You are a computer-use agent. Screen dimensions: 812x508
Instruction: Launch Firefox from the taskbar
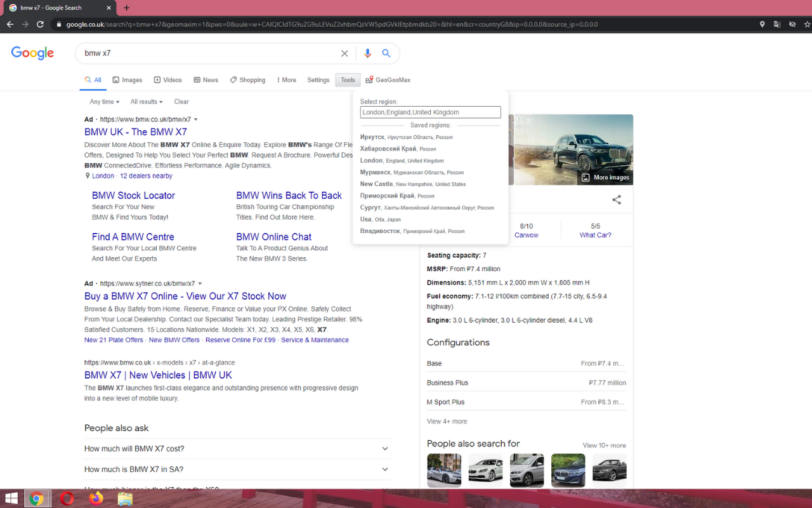[96, 498]
